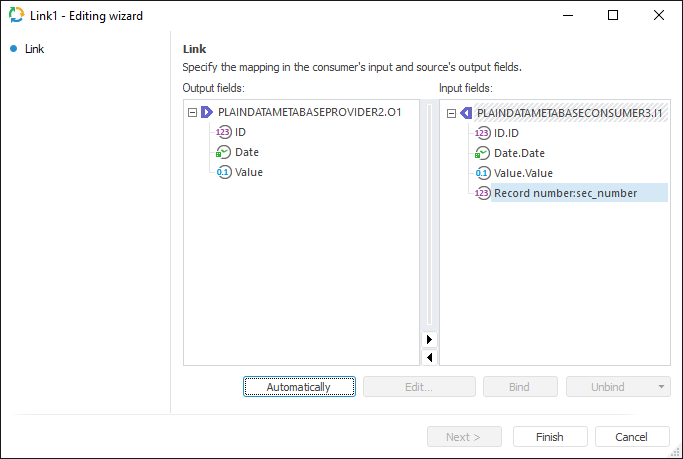The image size is (683, 459).
Task: Click the Finish button
Action: click(x=549, y=437)
